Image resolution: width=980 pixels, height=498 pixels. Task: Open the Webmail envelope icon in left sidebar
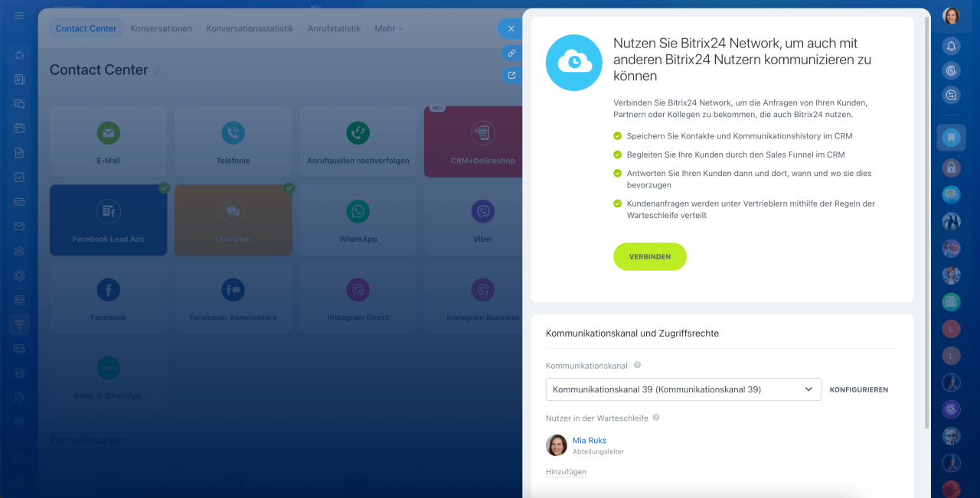coord(19,226)
